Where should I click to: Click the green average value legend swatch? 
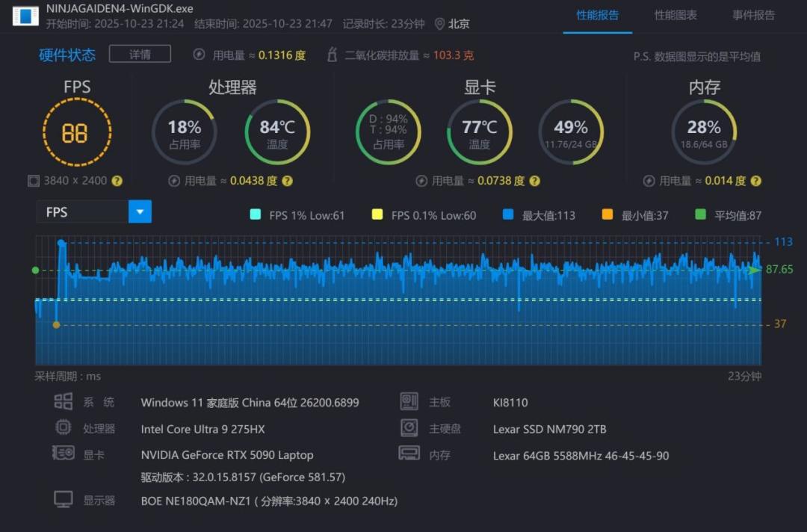(x=700, y=214)
